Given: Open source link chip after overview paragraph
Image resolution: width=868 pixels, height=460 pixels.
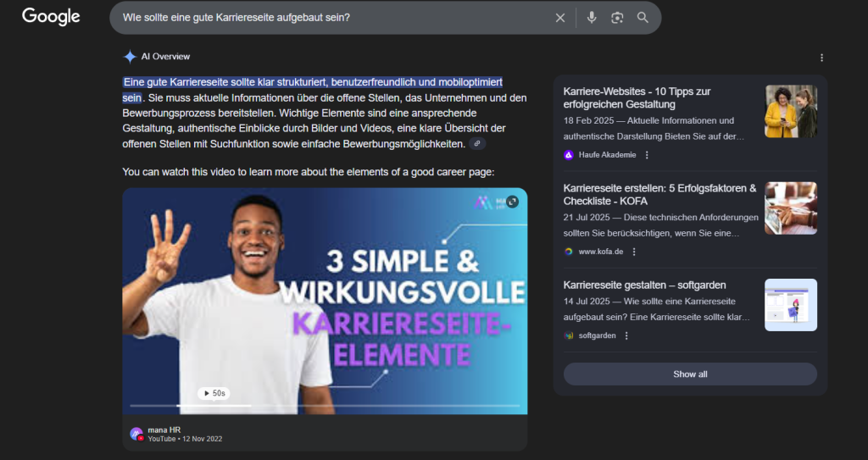Looking at the screenshot, I should [477, 143].
